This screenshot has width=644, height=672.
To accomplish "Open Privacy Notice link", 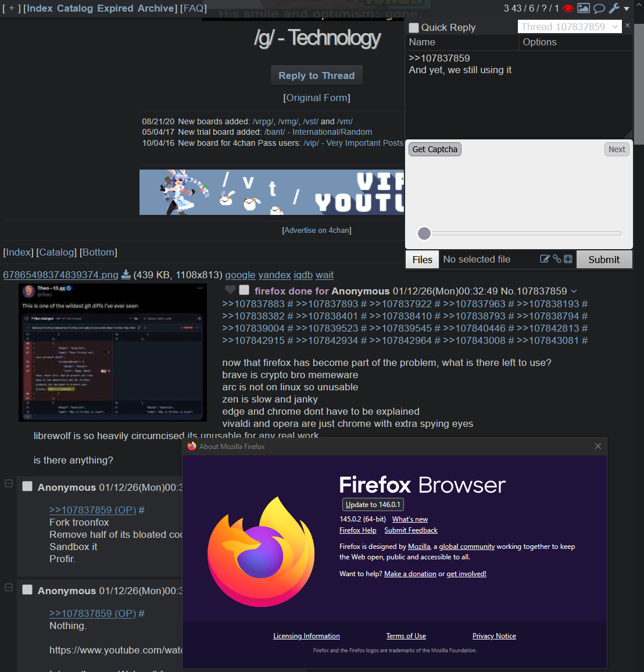I will (x=494, y=636).
